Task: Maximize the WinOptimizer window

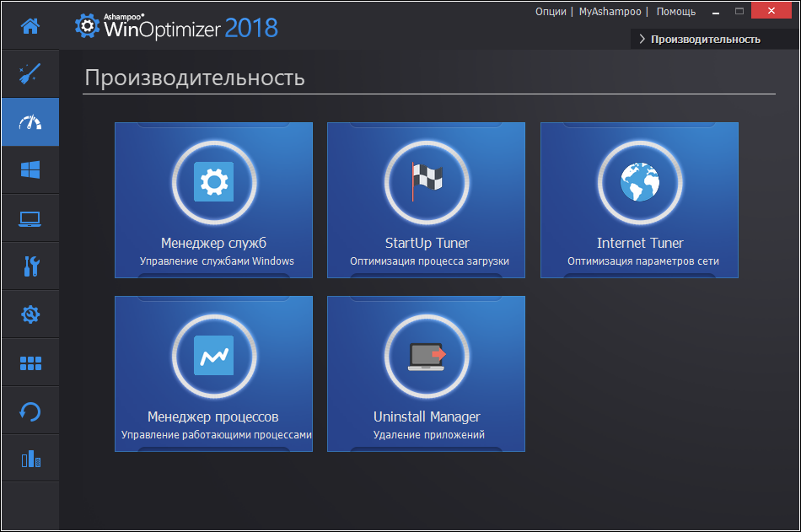Action: click(x=739, y=11)
